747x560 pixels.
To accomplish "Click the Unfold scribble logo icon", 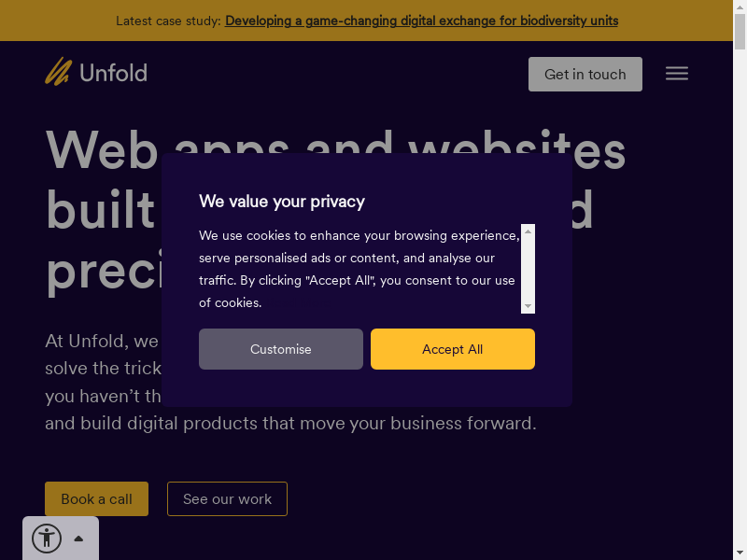I will click(x=58, y=72).
